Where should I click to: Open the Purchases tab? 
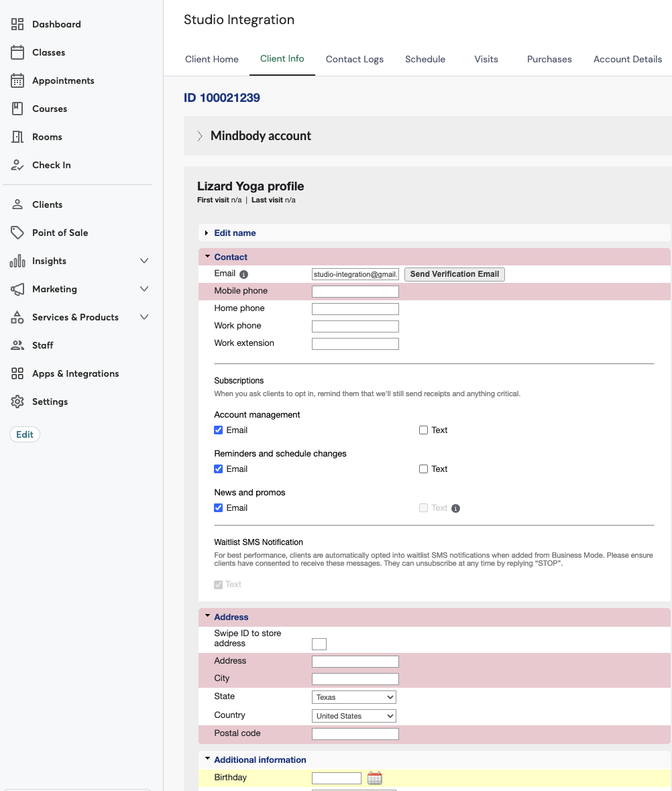pos(549,59)
